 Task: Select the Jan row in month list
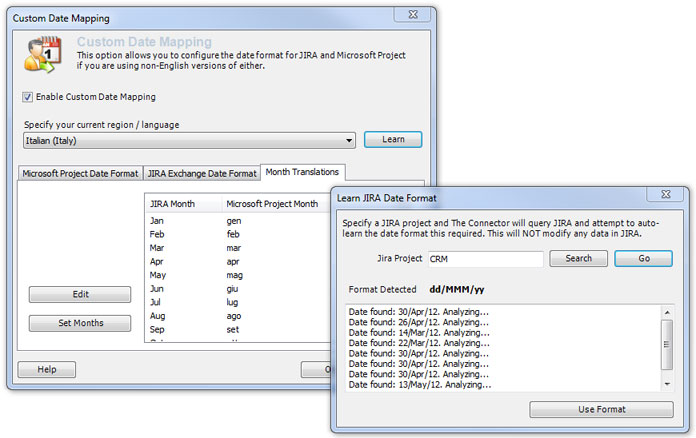click(x=237, y=221)
